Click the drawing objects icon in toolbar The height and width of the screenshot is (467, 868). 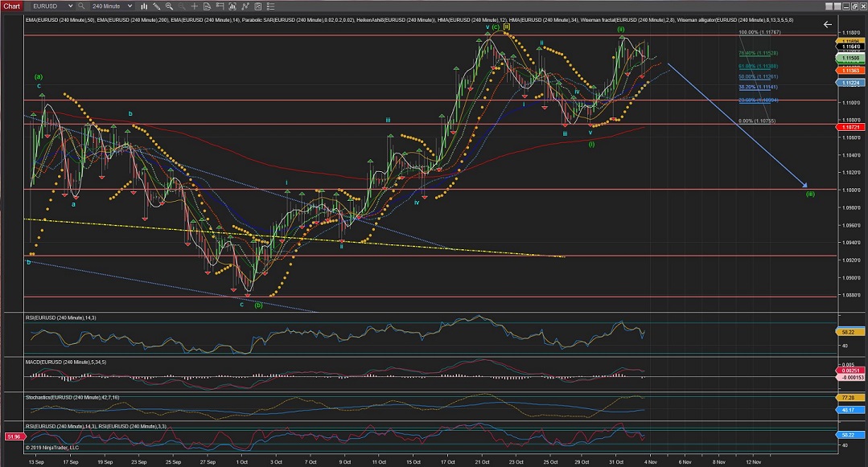coord(258,6)
